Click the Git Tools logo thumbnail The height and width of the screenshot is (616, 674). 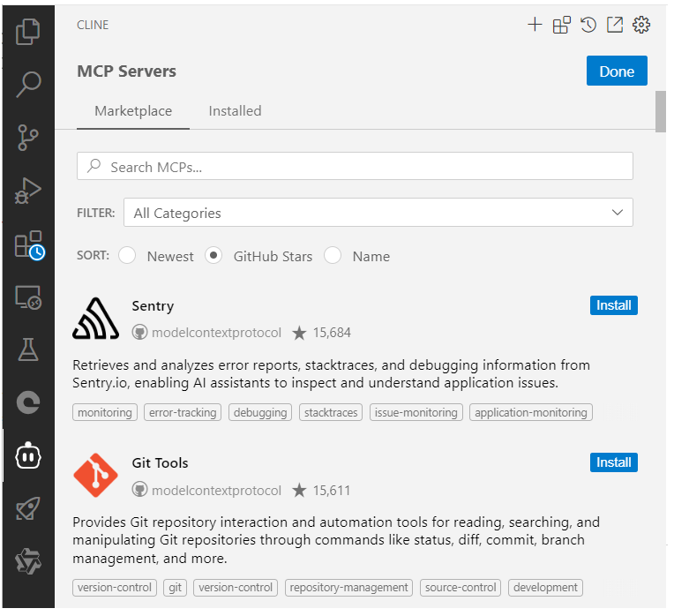(95, 476)
